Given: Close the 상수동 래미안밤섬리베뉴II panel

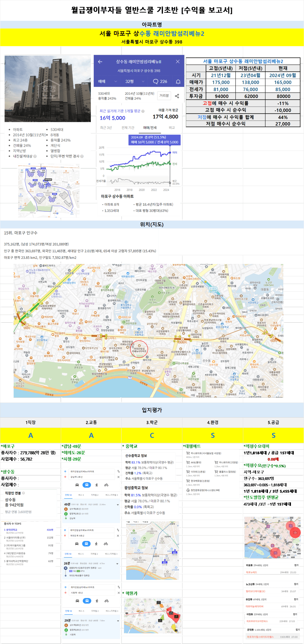Looking at the screenshot, I should (178, 61).
